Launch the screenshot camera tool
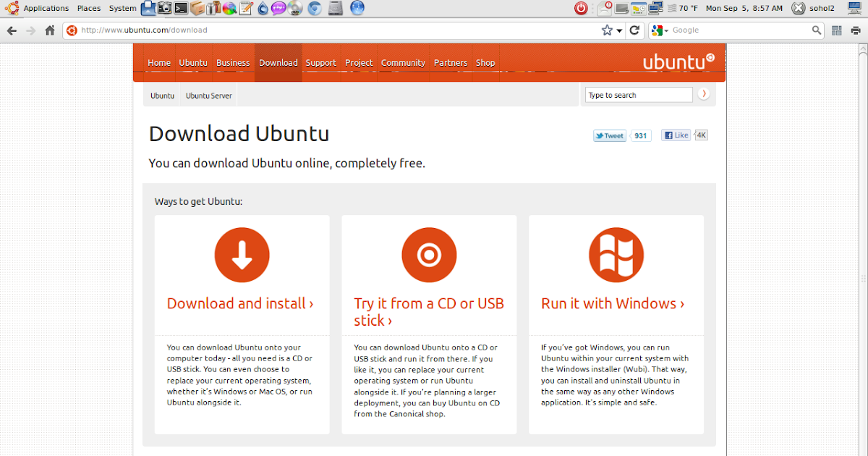The width and height of the screenshot is (868, 456). click(x=165, y=8)
